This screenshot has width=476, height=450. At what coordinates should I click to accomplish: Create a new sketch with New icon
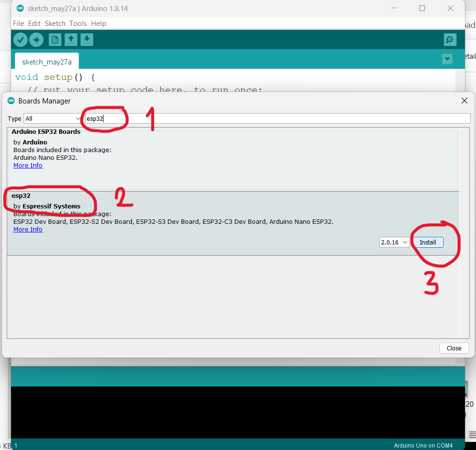(x=55, y=40)
